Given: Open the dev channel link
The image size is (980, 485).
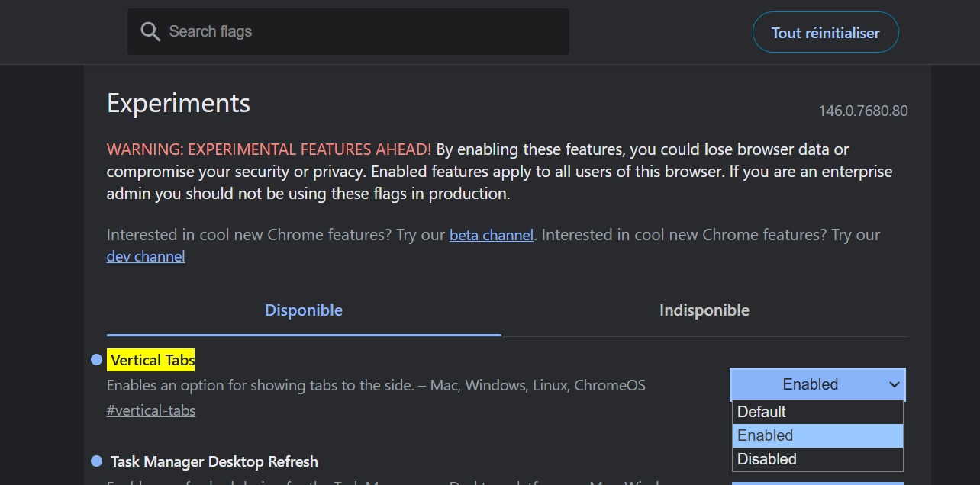Looking at the screenshot, I should point(145,256).
